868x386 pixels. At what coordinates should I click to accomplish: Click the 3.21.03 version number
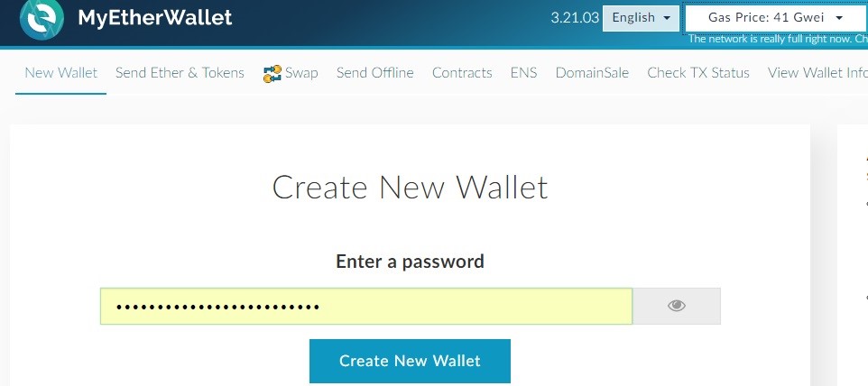(575, 18)
